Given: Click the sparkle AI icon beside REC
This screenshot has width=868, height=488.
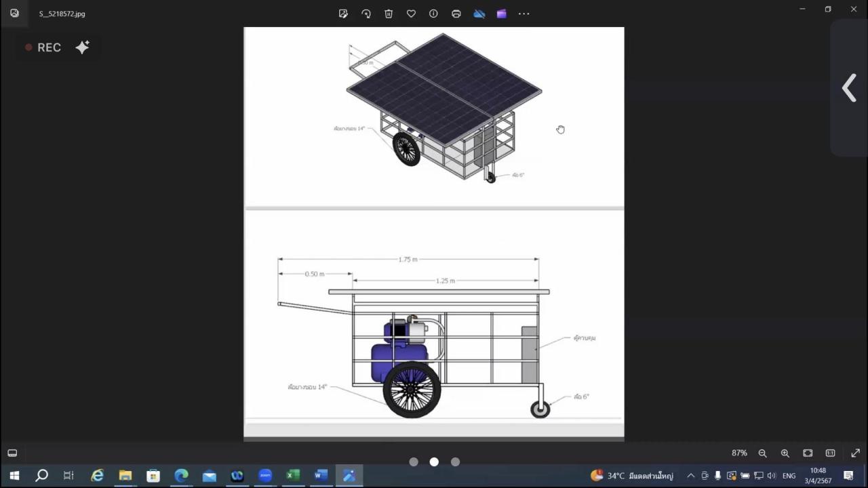Looking at the screenshot, I should coord(82,47).
